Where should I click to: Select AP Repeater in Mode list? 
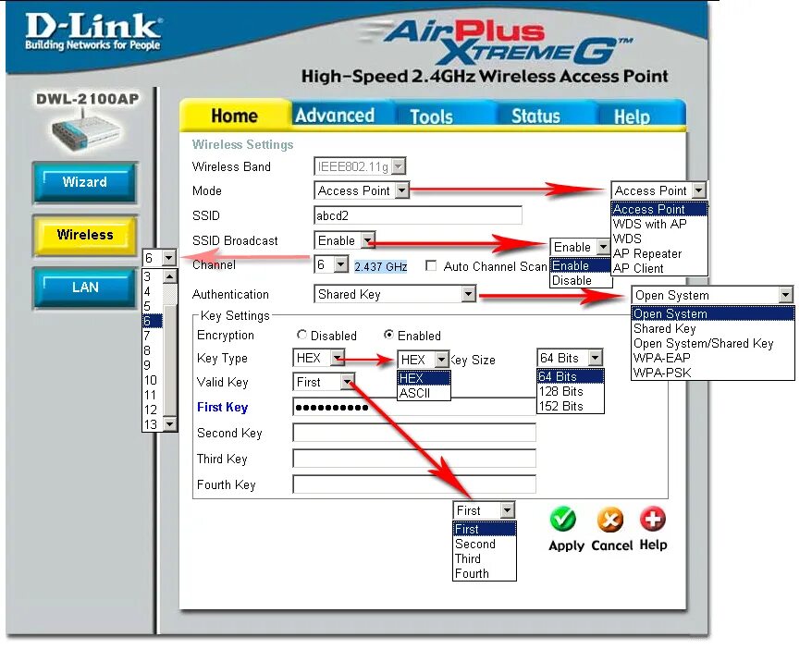coord(658,253)
